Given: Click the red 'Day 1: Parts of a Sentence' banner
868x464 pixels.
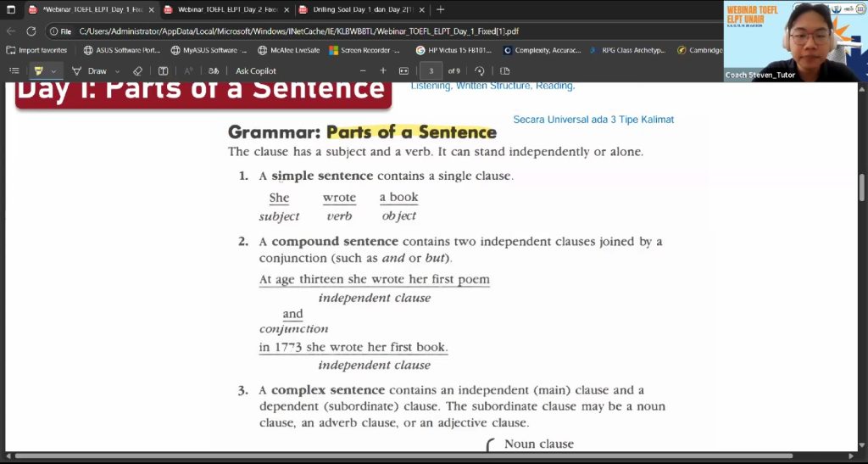Looking at the screenshot, I should coord(203,94).
